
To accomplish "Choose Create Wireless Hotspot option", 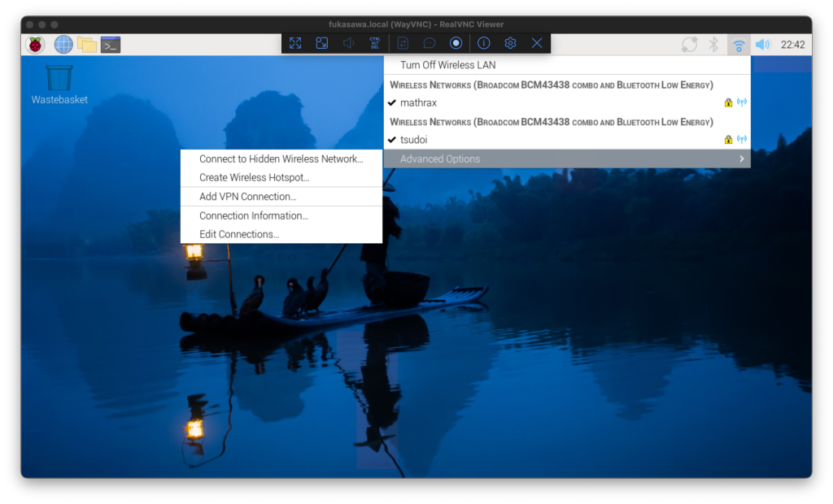I will [x=255, y=177].
